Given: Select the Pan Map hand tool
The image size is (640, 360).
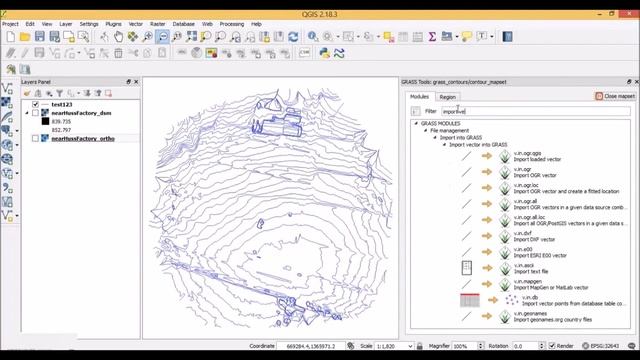Looking at the screenshot, I should [x=118, y=37].
